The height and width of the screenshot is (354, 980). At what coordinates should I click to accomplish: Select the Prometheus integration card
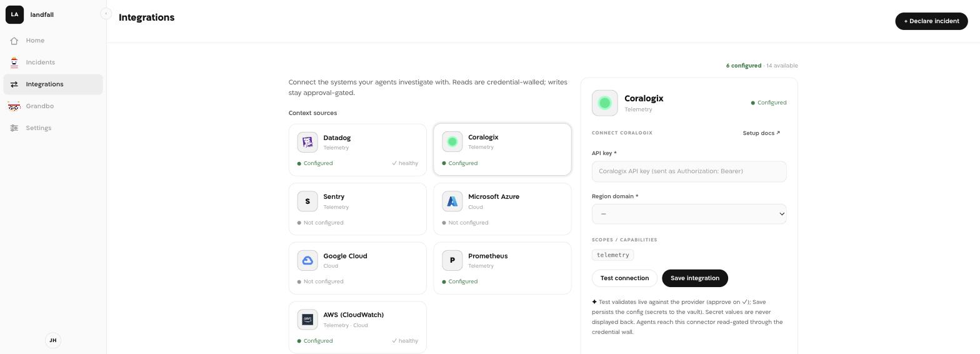click(502, 268)
